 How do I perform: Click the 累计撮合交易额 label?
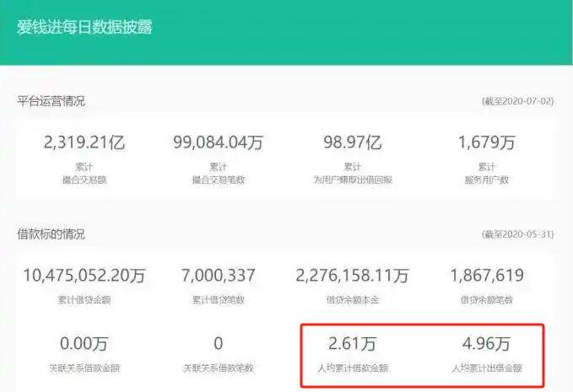[x=84, y=174]
